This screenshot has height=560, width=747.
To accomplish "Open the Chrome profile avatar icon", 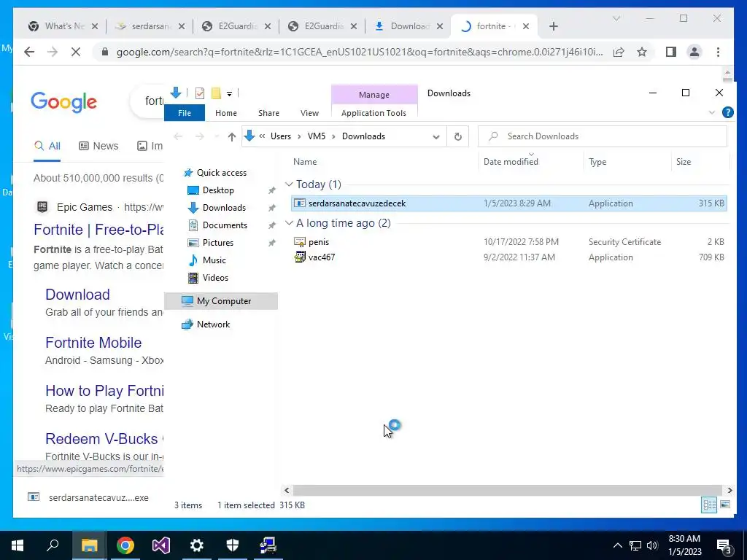I will [694, 52].
